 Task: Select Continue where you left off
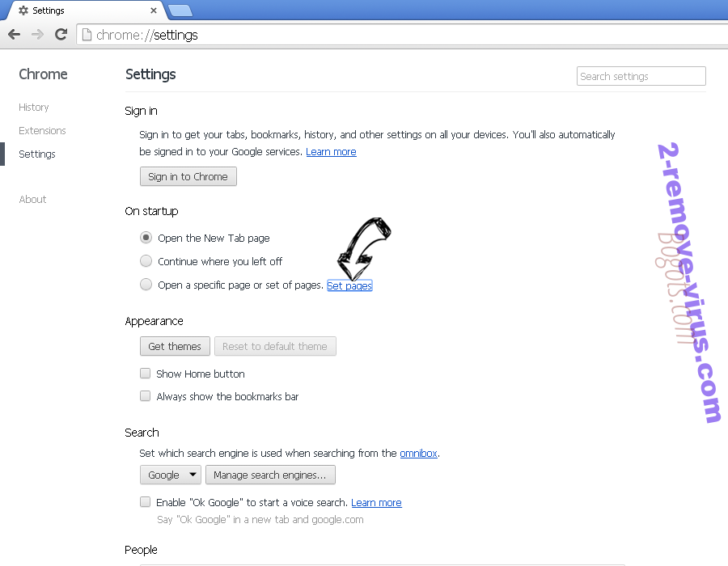click(146, 260)
